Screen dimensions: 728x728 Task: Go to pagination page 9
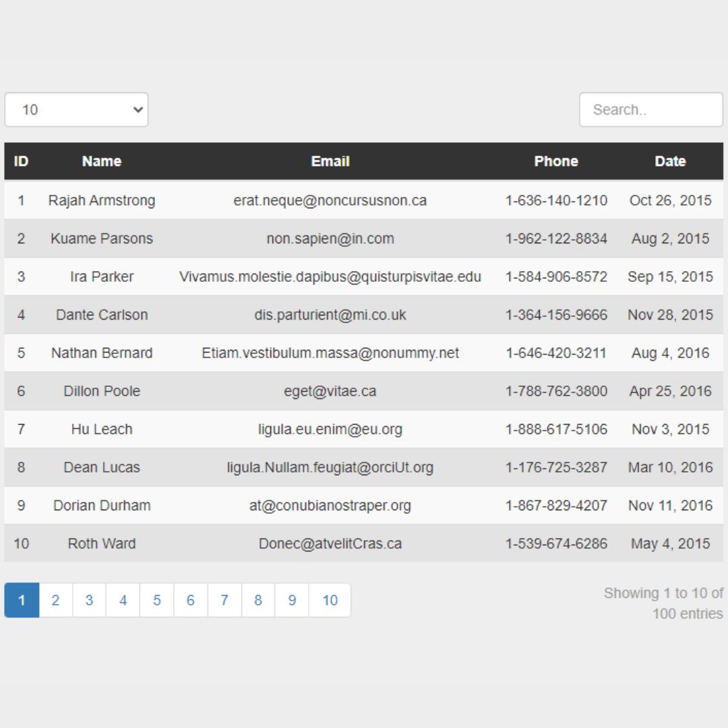pos(292,601)
